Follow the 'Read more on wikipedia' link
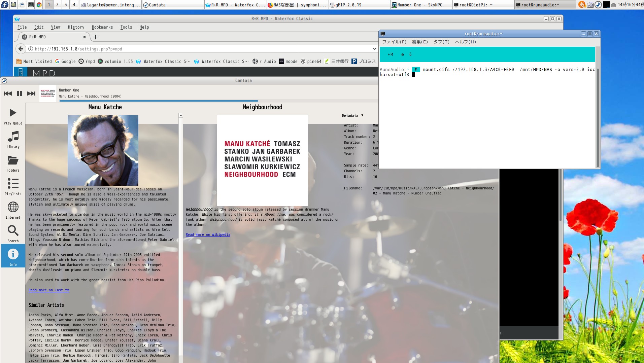 (x=208, y=234)
